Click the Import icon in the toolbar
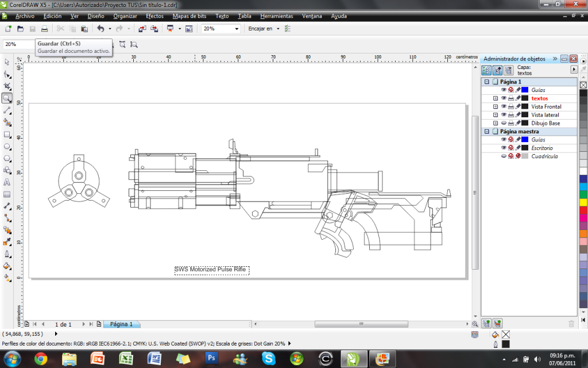The image size is (588, 368). pos(142,29)
